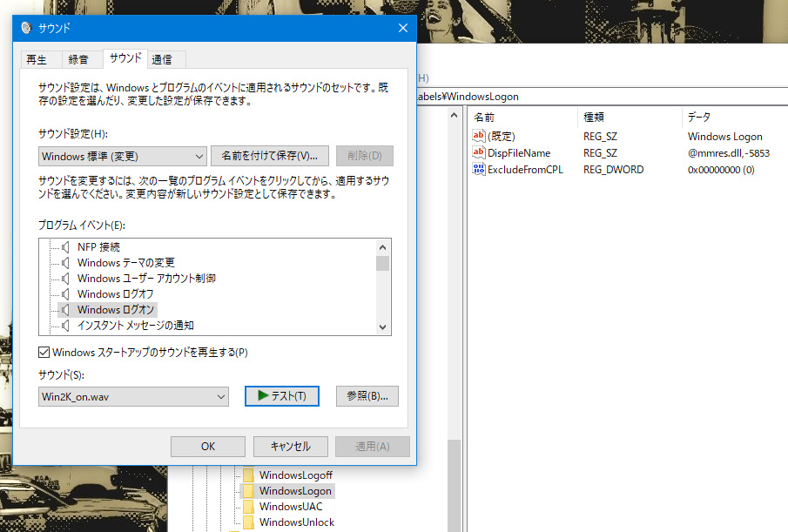This screenshot has height=532, width=788.
Task: Click program events list scroll up arrow
Action: click(x=382, y=247)
